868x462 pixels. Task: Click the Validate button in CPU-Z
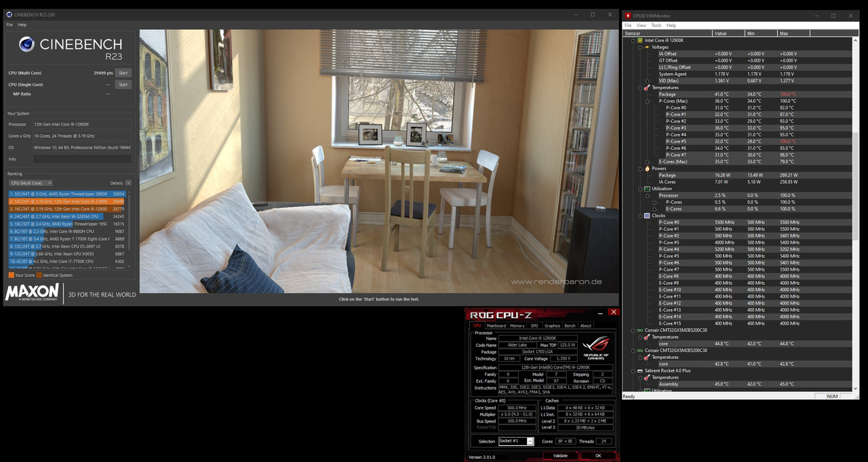pos(560,455)
